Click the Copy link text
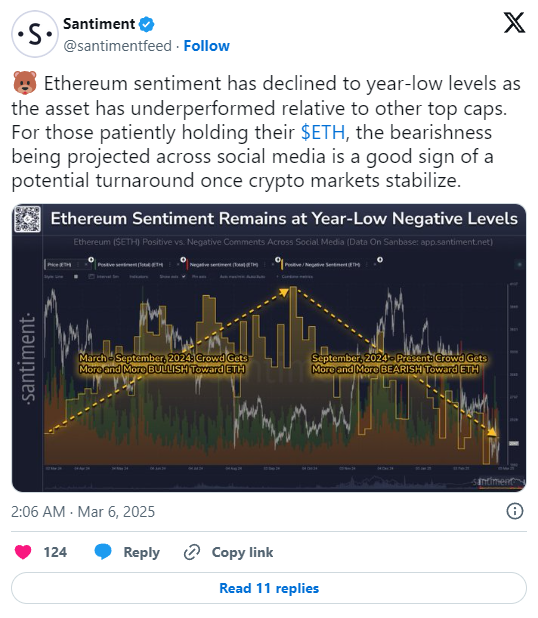The height and width of the screenshot is (618, 538). click(242, 552)
